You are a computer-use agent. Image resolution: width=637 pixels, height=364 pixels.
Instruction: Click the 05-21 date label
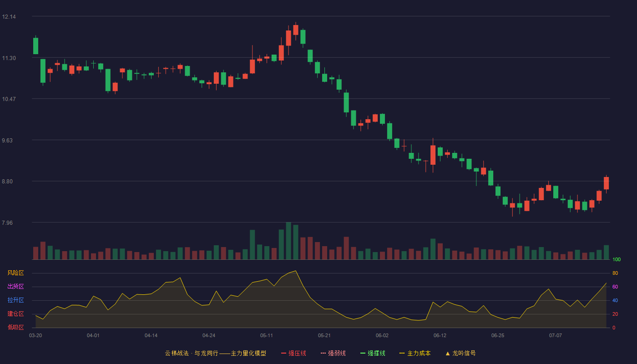pyautogui.click(x=324, y=335)
